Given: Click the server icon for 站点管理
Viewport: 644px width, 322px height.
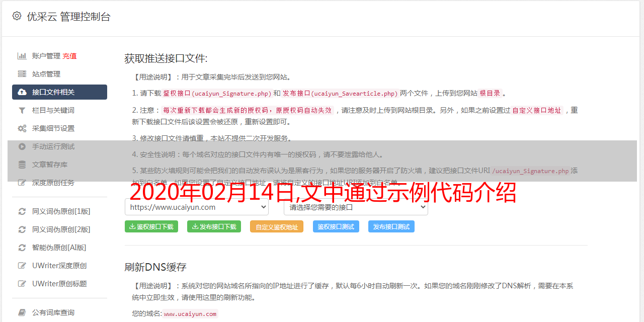Looking at the screenshot, I should point(22,74).
